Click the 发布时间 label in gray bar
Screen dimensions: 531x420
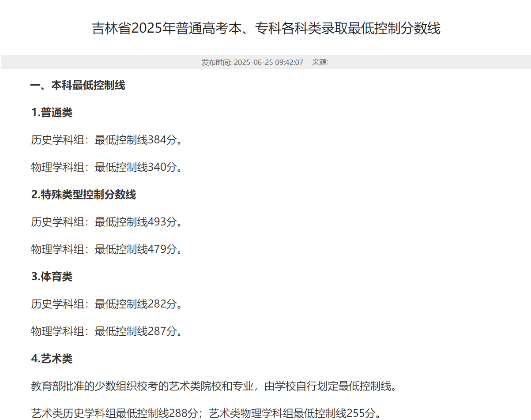point(216,62)
